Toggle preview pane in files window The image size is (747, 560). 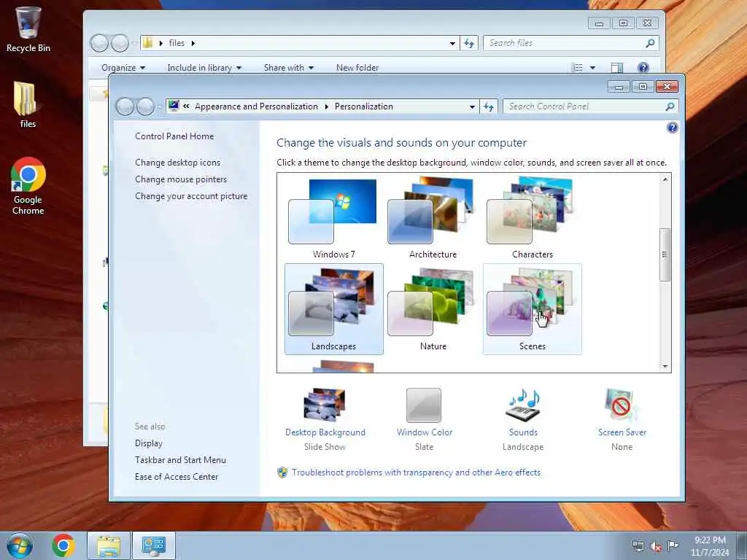617,68
